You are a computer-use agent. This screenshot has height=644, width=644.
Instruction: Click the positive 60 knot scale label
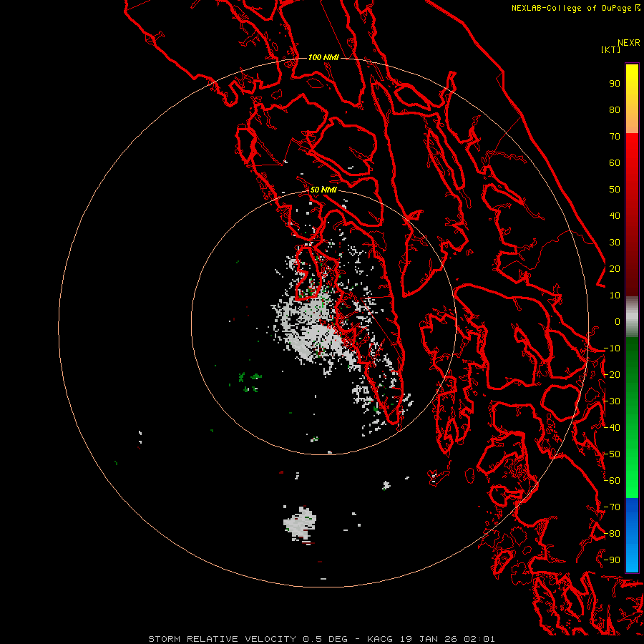[615, 163]
